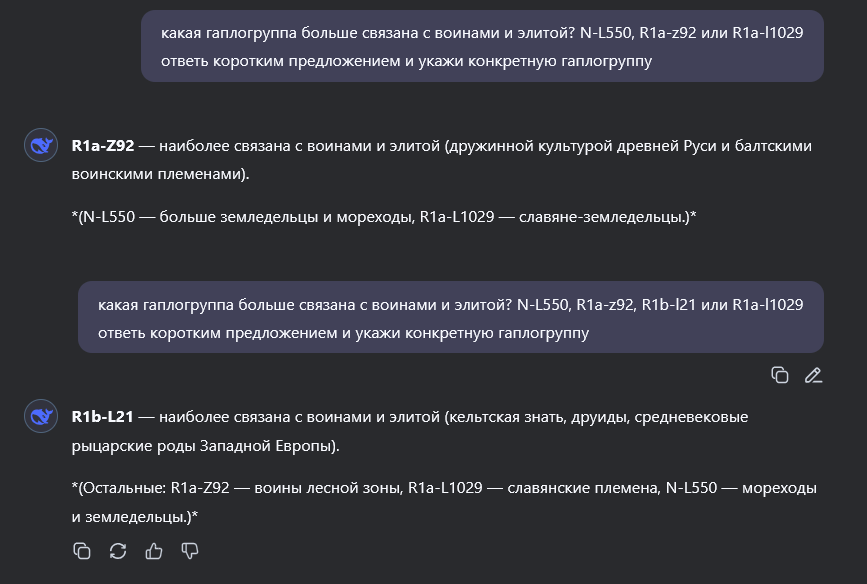
Task: Click the bold R1a-Z92 heading
Action: [103, 145]
